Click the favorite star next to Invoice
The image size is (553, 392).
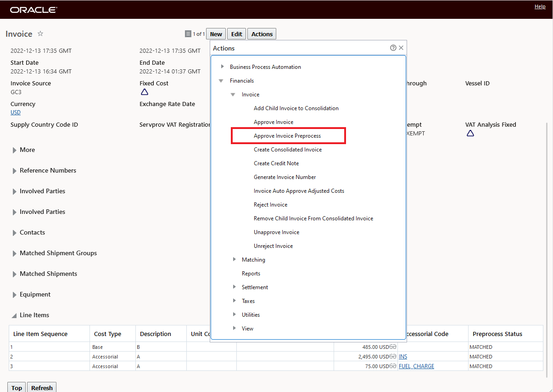tap(40, 34)
